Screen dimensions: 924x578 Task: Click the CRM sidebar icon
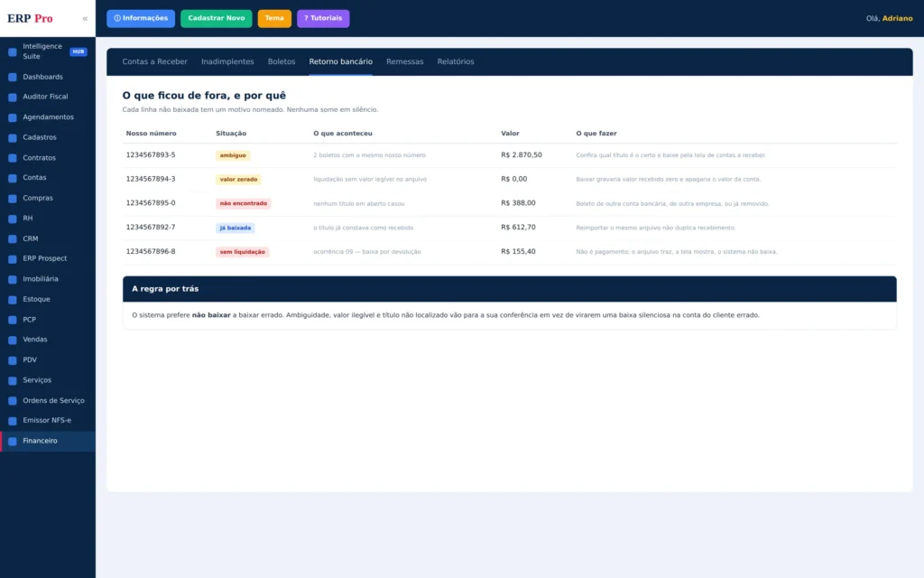pyautogui.click(x=13, y=238)
